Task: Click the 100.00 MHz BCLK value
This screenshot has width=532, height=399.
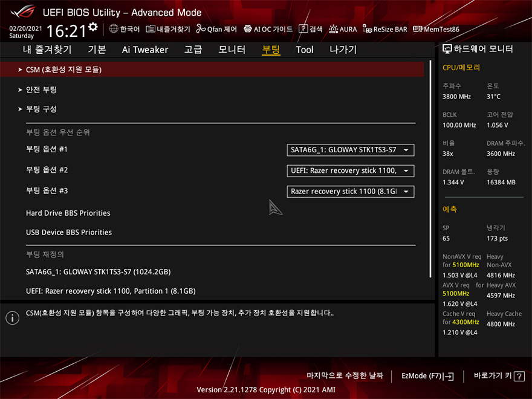Action: pos(459,125)
